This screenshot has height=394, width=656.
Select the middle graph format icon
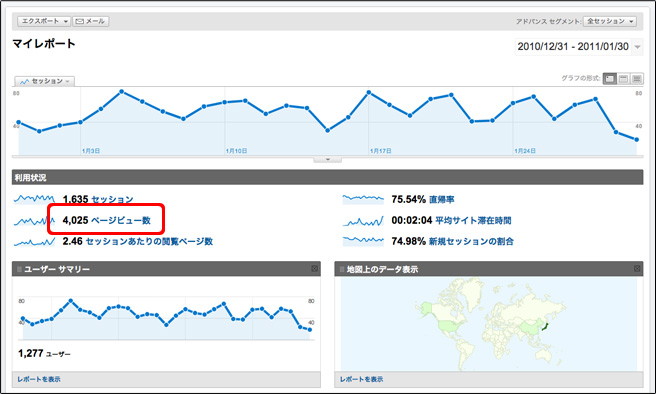pos(623,79)
